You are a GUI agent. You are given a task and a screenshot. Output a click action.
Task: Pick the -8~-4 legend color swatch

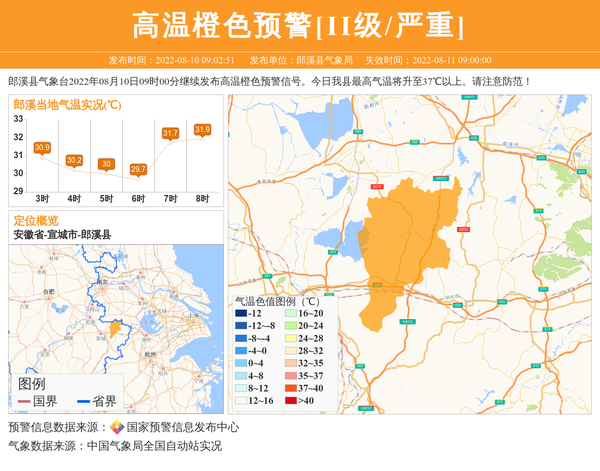point(241,338)
